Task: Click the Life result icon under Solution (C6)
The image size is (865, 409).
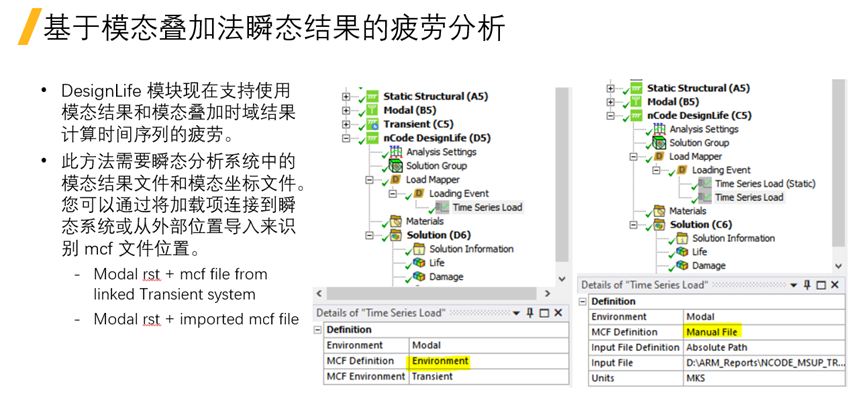Action: [682, 252]
